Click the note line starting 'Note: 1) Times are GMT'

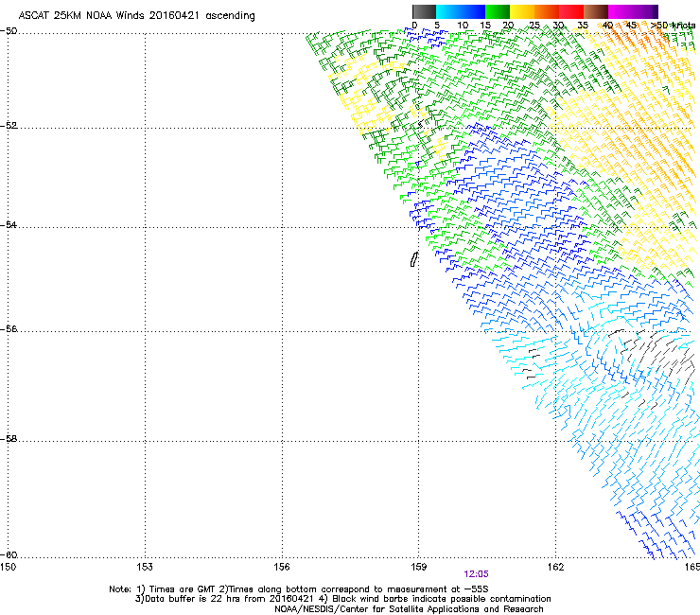coord(299,589)
